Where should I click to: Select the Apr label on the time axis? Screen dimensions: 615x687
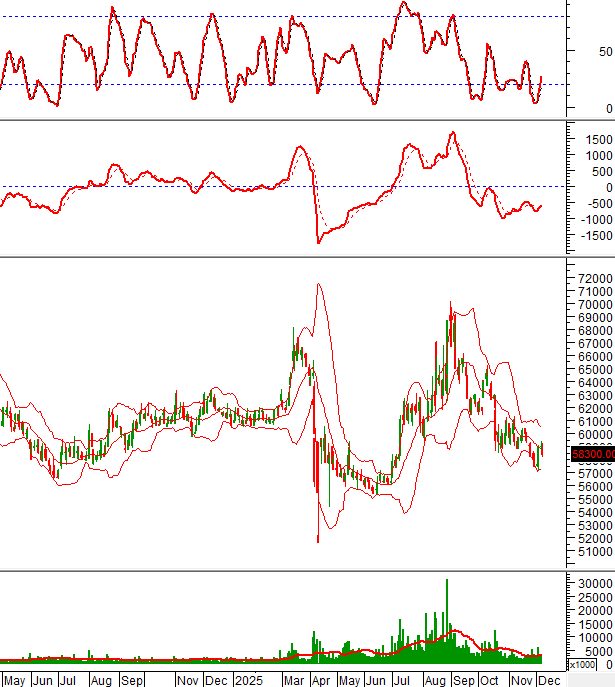pyautogui.click(x=321, y=679)
